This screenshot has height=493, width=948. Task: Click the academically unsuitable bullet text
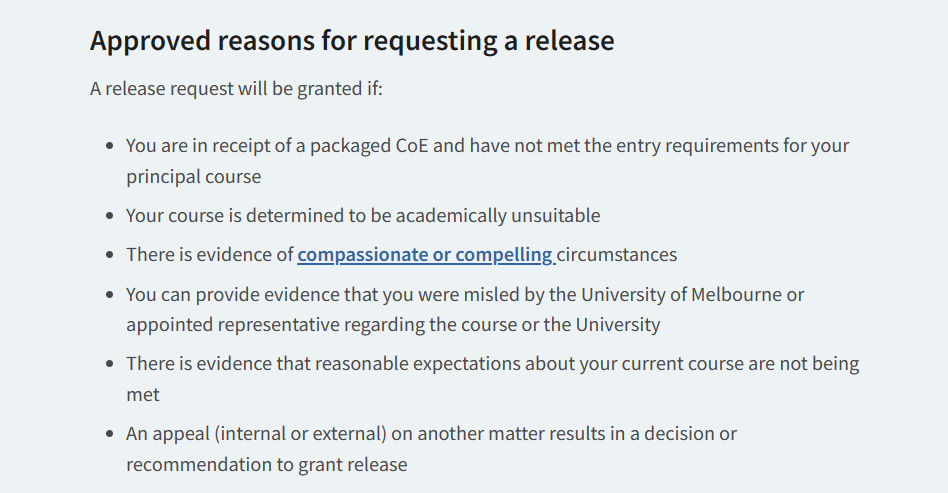pyautogui.click(x=363, y=215)
